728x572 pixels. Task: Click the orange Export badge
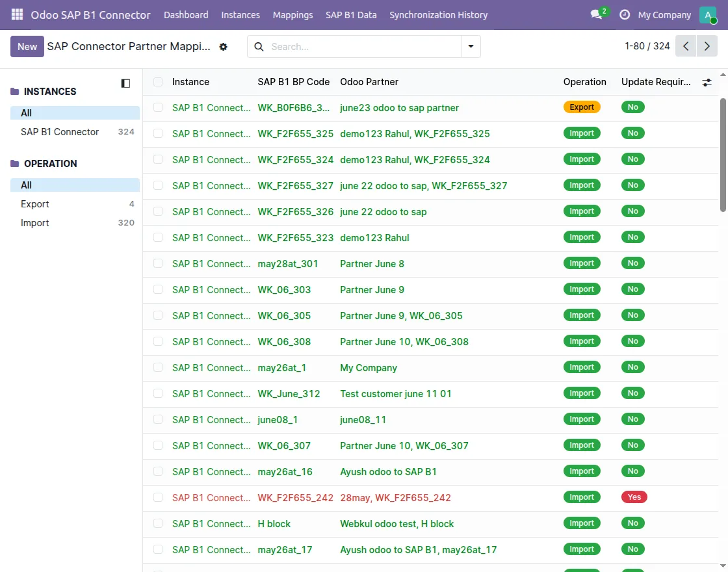pyautogui.click(x=582, y=107)
